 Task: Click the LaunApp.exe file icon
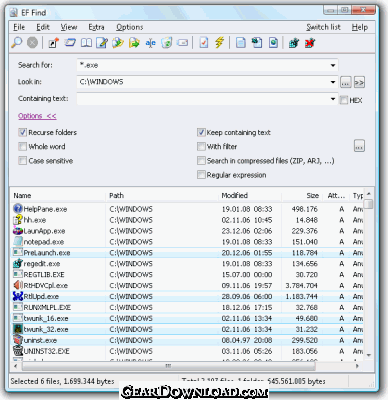click(x=18, y=231)
